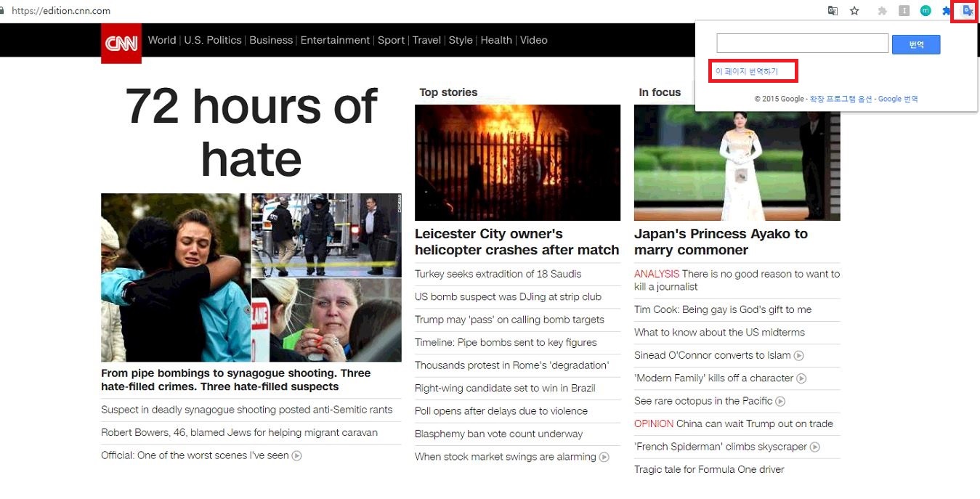Click the 'Top stories' section heading
Screen dimensions: 980x499
pyautogui.click(x=448, y=92)
